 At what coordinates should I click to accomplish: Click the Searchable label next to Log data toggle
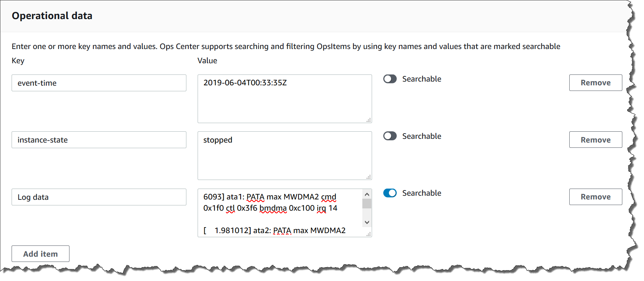click(x=421, y=193)
